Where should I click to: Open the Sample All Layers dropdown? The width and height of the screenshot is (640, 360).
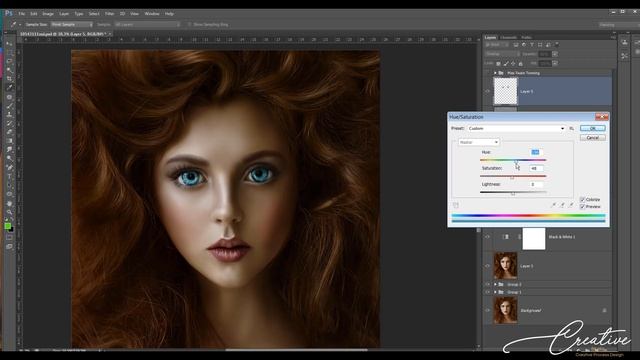coord(147,24)
